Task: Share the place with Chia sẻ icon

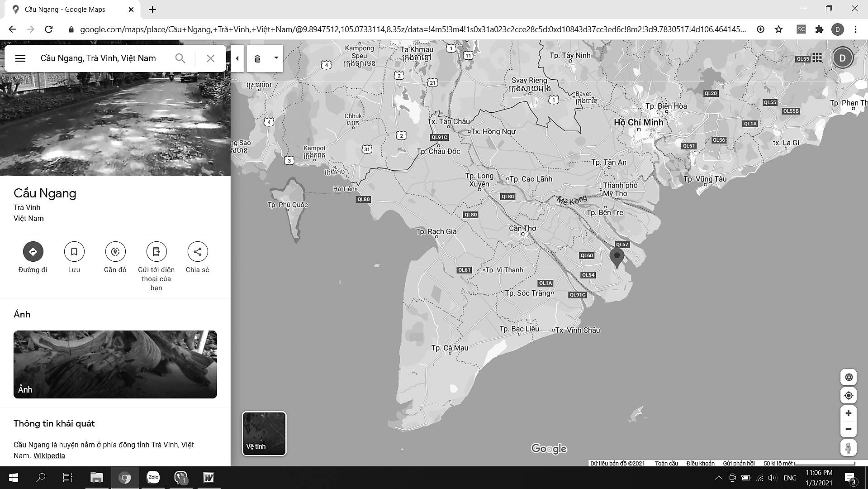Action: (197, 252)
